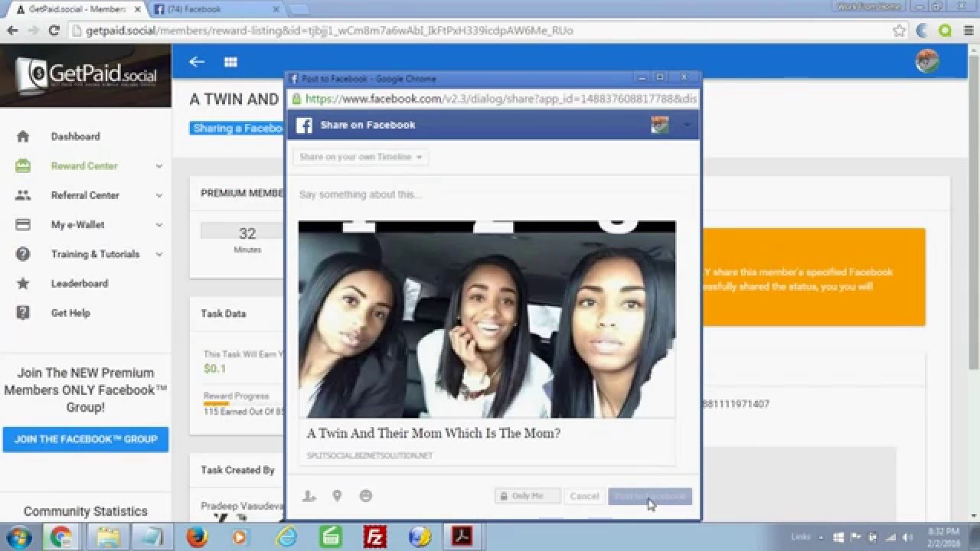Image resolution: width=980 pixels, height=551 pixels.
Task: Click the tag friends icon in share dialog
Action: pos(309,496)
